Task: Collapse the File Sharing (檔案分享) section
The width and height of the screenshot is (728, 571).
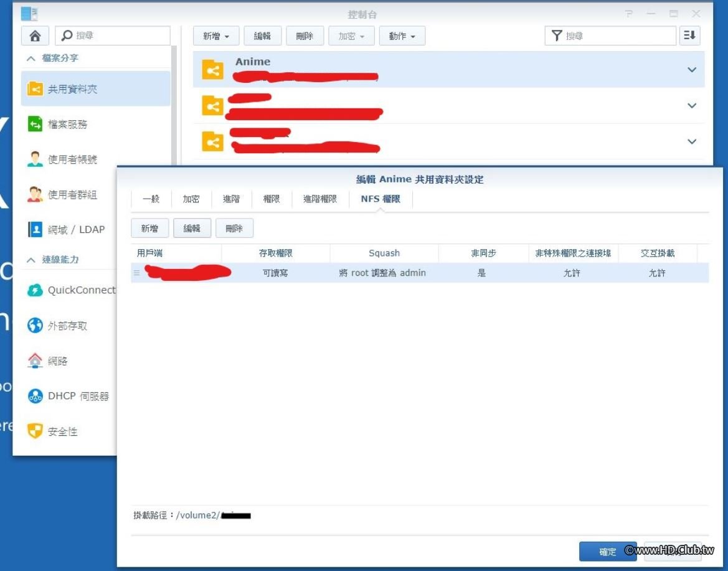Action: 31,59
